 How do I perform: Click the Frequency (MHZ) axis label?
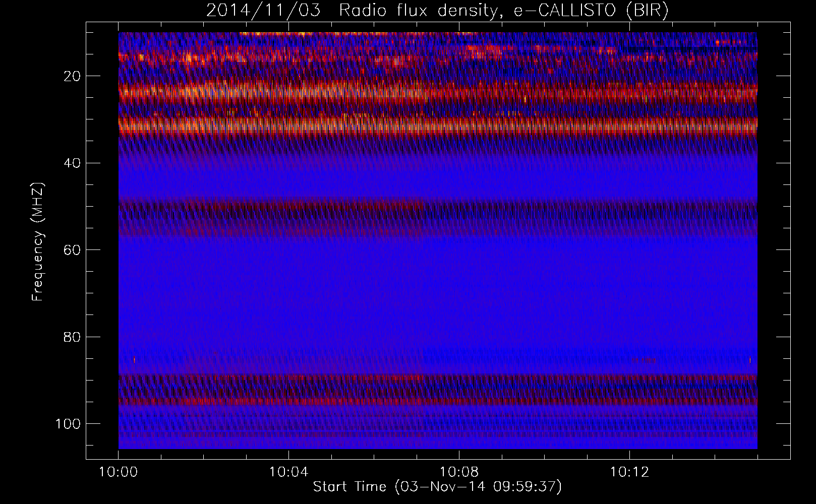38,242
